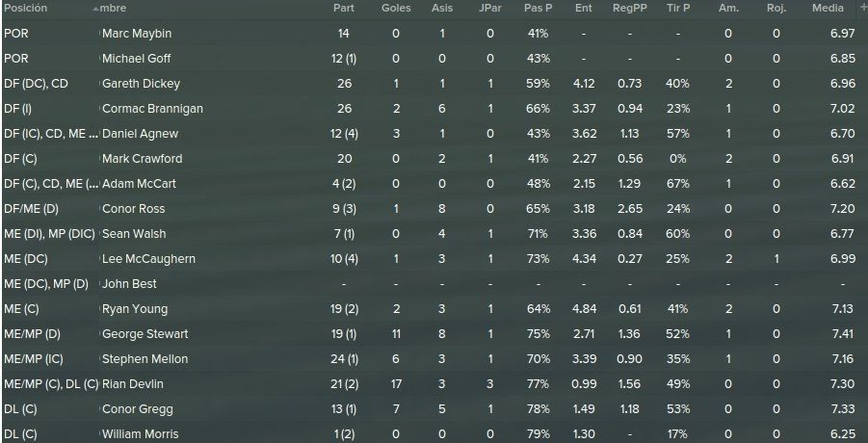Select Cormac Brannigan's row
Image resolution: width=868 pixels, height=443 pixels.
pos(434,109)
